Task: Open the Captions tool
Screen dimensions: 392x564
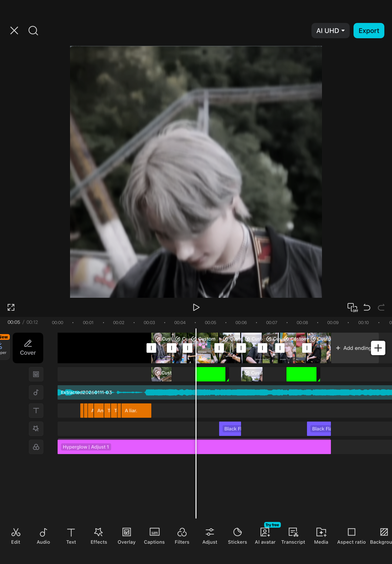Action: [154, 536]
